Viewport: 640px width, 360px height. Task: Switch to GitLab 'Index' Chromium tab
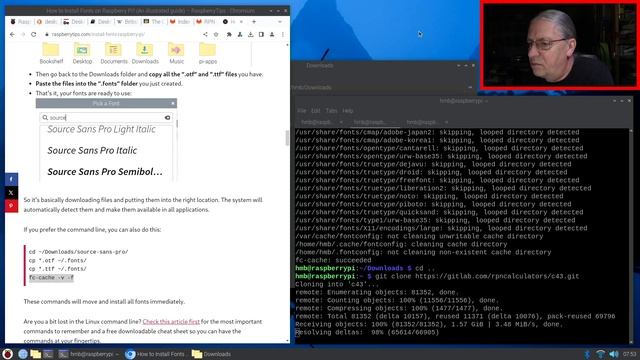click(x=180, y=22)
